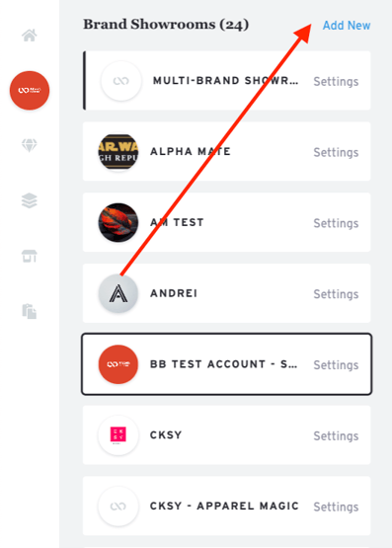The width and height of the screenshot is (392, 548).
Task: Open the home icon in sidebar
Action: pyautogui.click(x=30, y=36)
